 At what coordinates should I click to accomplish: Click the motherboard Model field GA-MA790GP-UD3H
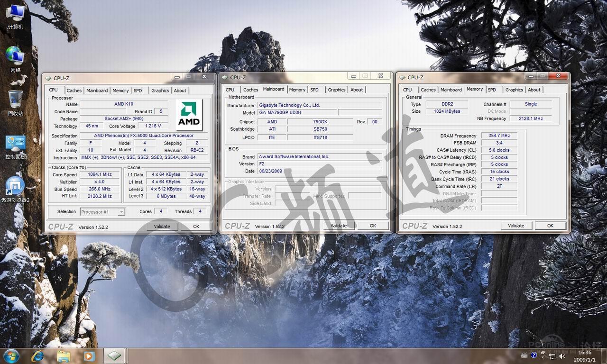297,113
